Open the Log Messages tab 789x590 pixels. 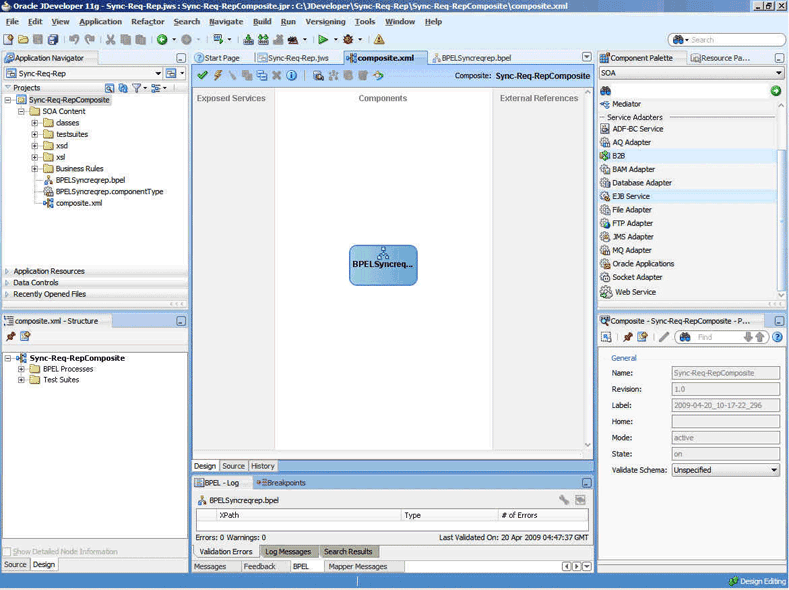[x=287, y=551]
